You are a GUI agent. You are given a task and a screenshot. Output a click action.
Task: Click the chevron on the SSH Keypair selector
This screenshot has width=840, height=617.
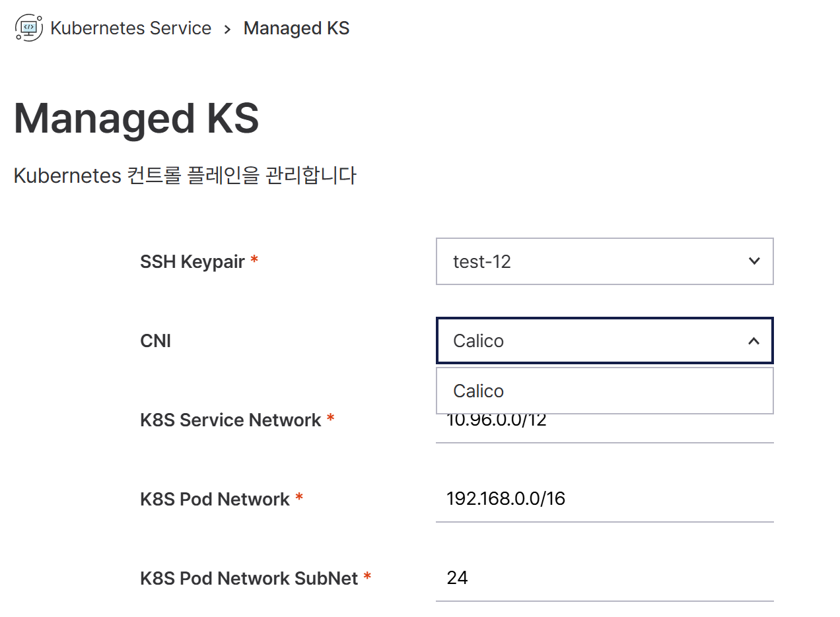753,261
